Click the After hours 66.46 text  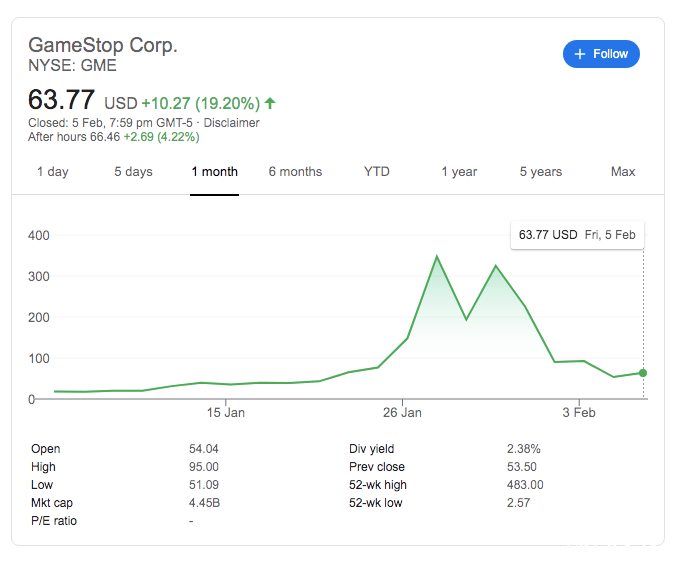click(x=74, y=137)
